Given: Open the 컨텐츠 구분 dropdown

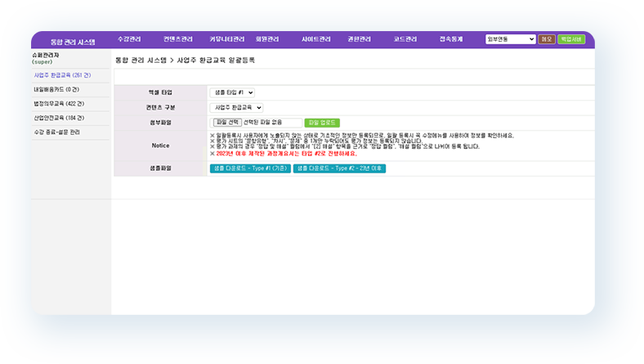Looking at the screenshot, I should point(237,107).
